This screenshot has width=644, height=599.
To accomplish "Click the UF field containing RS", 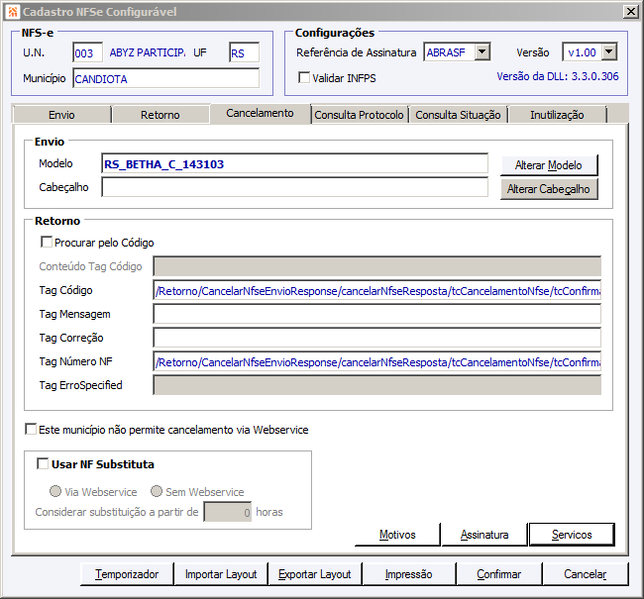I will pyautogui.click(x=244, y=53).
